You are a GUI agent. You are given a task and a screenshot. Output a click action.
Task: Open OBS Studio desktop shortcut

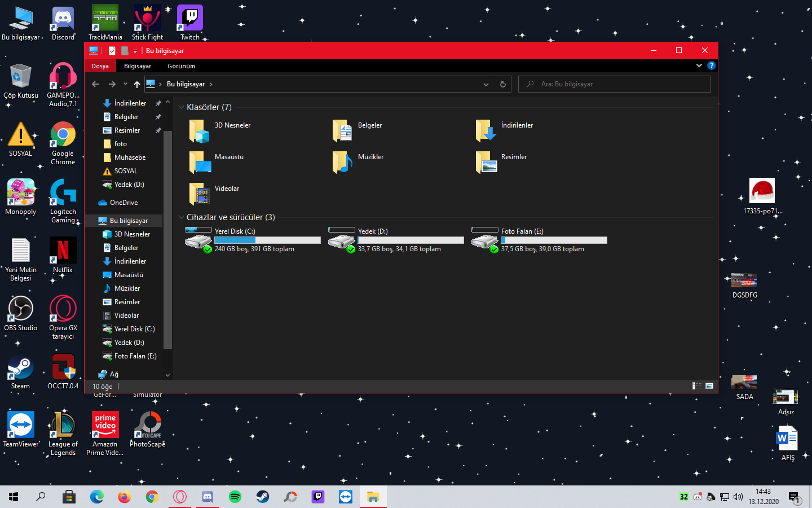click(21, 314)
